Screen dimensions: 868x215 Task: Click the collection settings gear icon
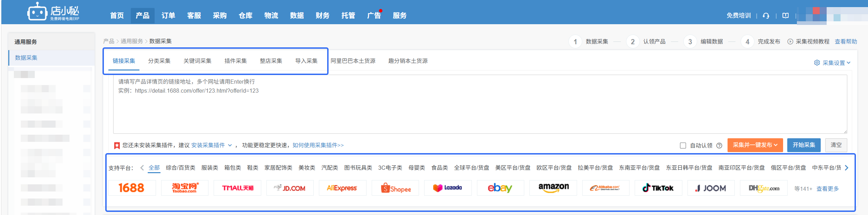point(817,63)
